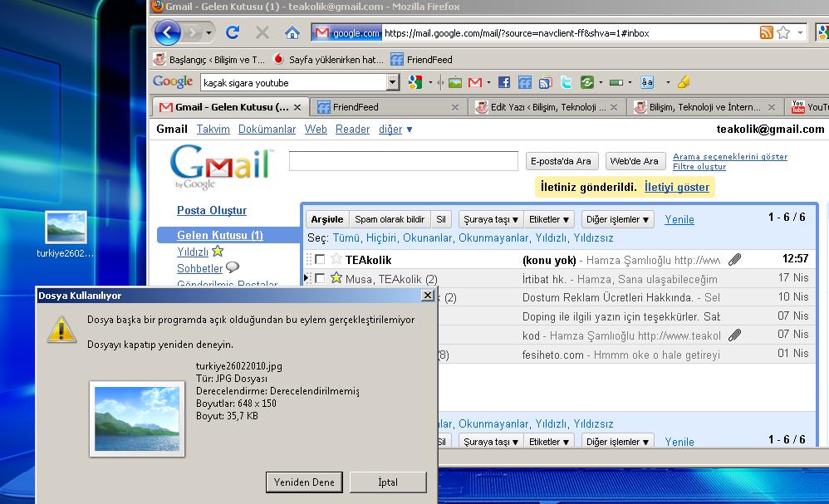Open the address bar history dropdown arrow
This screenshot has height=504, width=829.
[800, 32]
